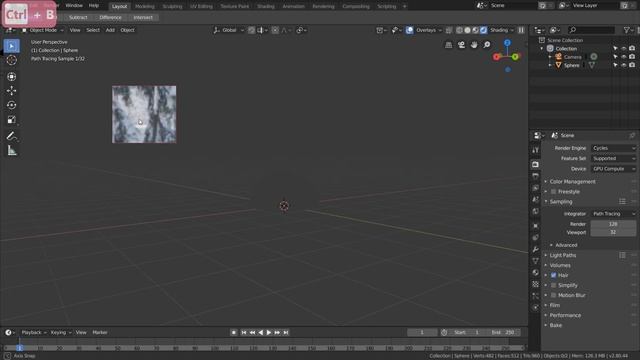Open the Device GPU Compute dropdown
This screenshot has height=360, width=640.
pos(613,169)
